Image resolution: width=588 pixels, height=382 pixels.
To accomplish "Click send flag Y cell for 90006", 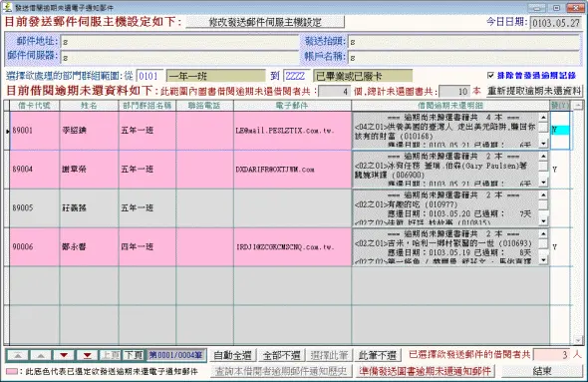I will 559,247.
